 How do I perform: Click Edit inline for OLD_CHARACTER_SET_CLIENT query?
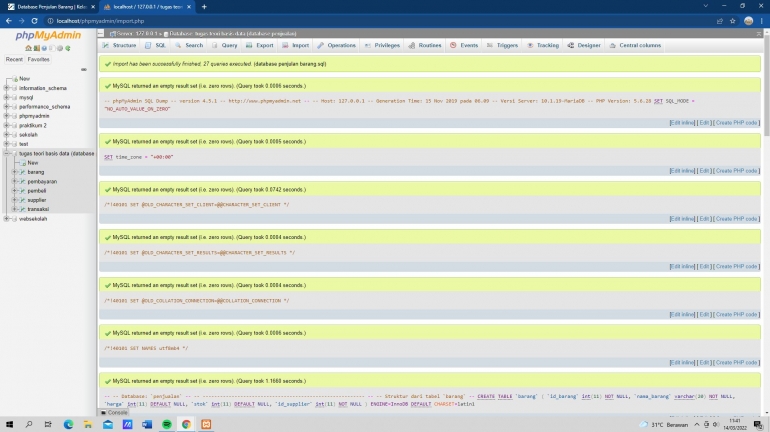[682, 219]
